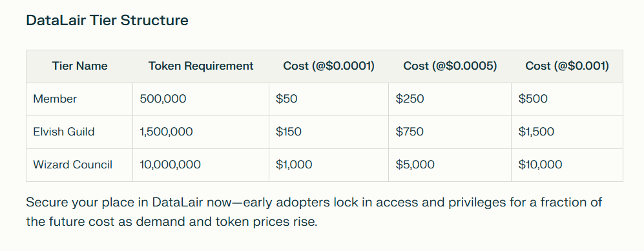
Task: Select the $10,000 cost cell
Action: pos(566,165)
